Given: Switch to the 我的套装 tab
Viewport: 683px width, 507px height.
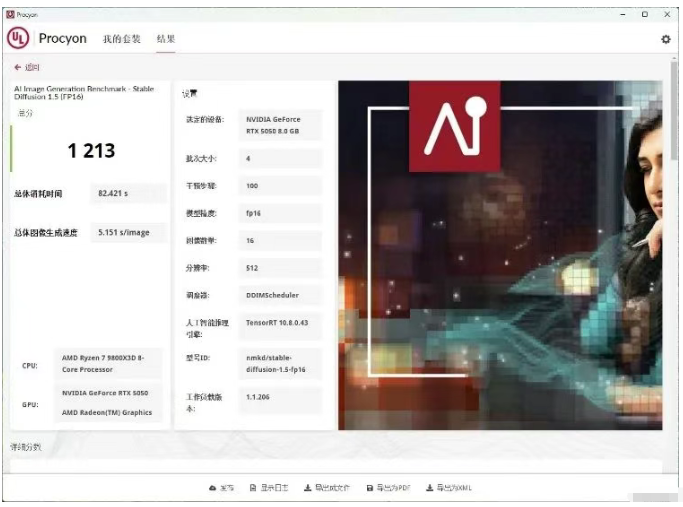Looking at the screenshot, I should pos(122,39).
